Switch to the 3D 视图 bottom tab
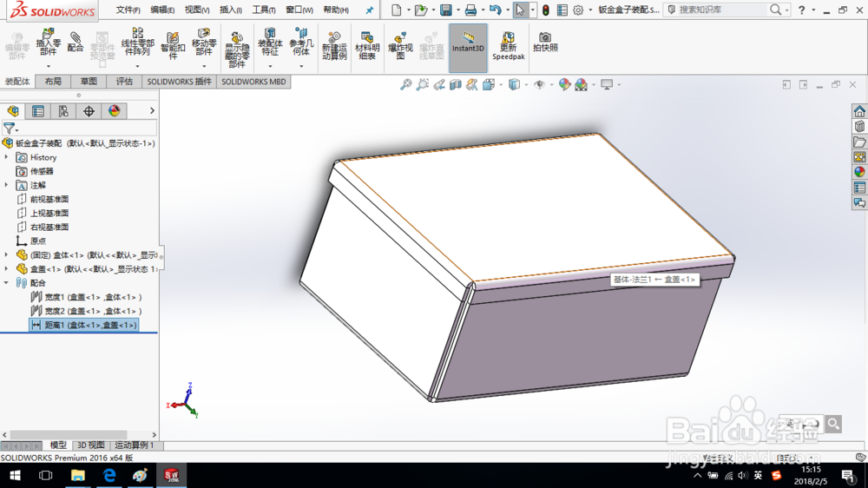This screenshot has width=868, height=488. pos(90,445)
